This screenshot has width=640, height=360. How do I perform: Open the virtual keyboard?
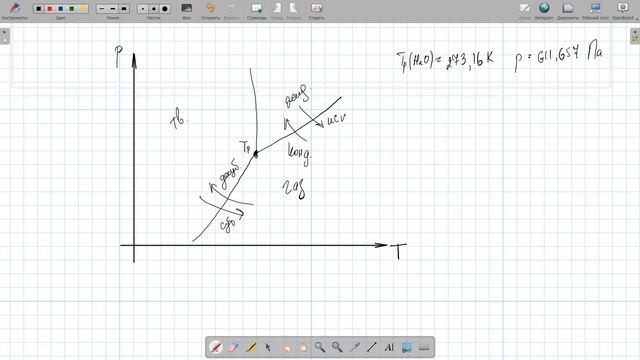424,347
